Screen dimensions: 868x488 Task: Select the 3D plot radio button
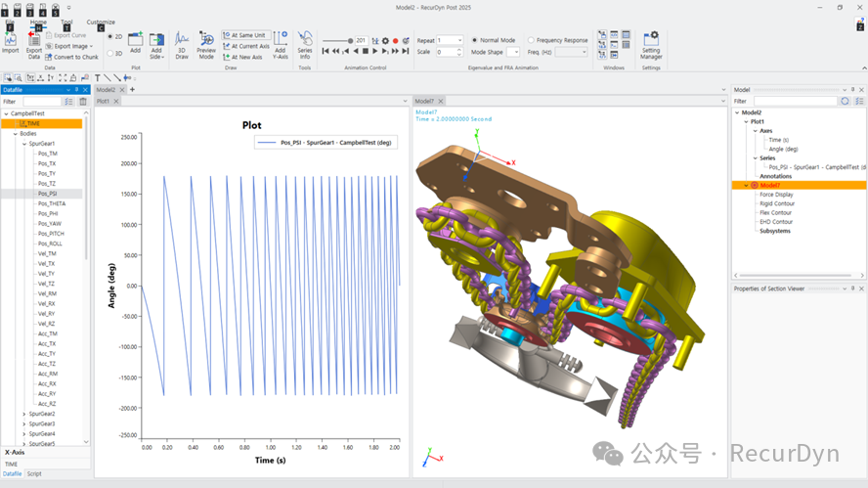(x=109, y=54)
